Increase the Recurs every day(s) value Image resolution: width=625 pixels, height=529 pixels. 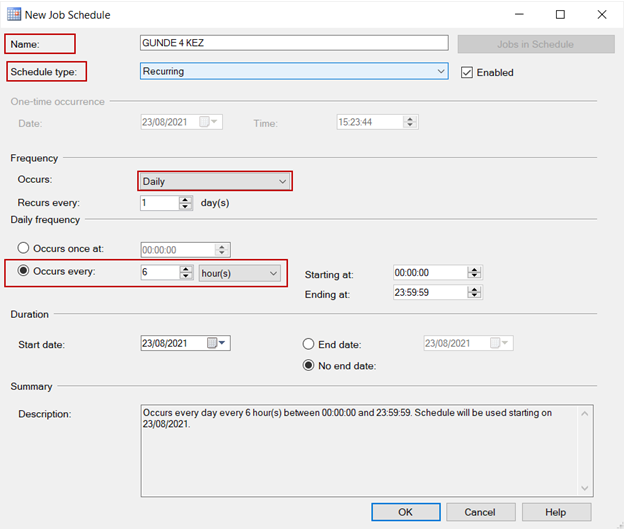[185, 199]
